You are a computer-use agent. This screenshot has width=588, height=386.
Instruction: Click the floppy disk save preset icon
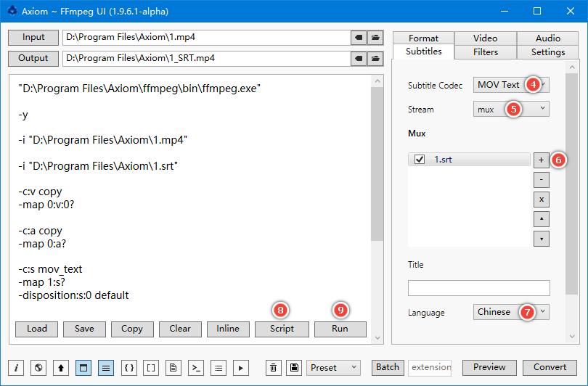tap(294, 367)
